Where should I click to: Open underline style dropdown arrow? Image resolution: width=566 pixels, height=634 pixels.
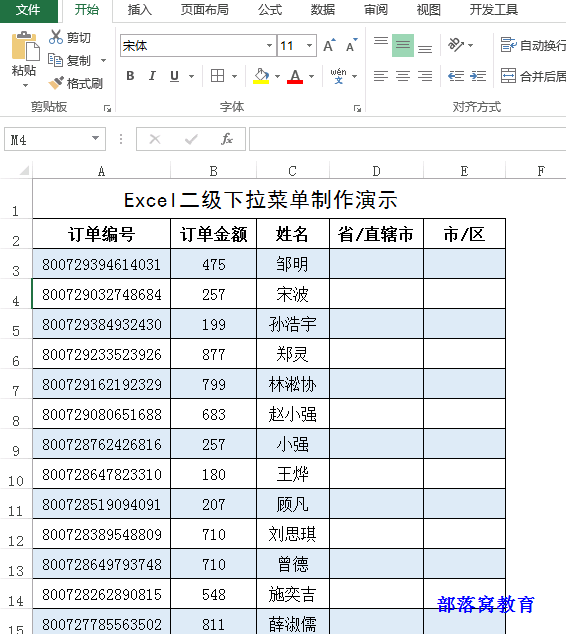click(192, 76)
